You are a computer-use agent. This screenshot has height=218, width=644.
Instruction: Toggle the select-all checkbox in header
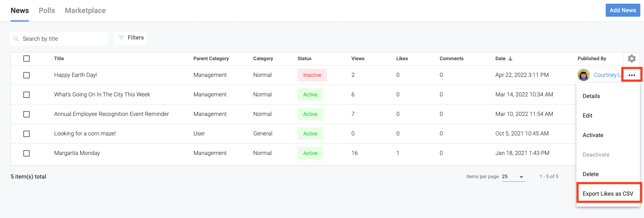[x=26, y=59]
